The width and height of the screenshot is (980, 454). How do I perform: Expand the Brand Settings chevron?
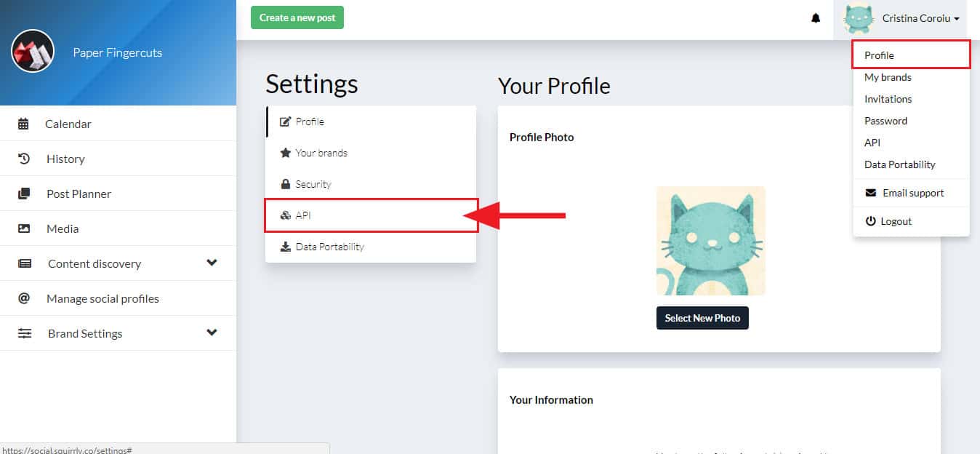pyautogui.click(x=212, y=332)
